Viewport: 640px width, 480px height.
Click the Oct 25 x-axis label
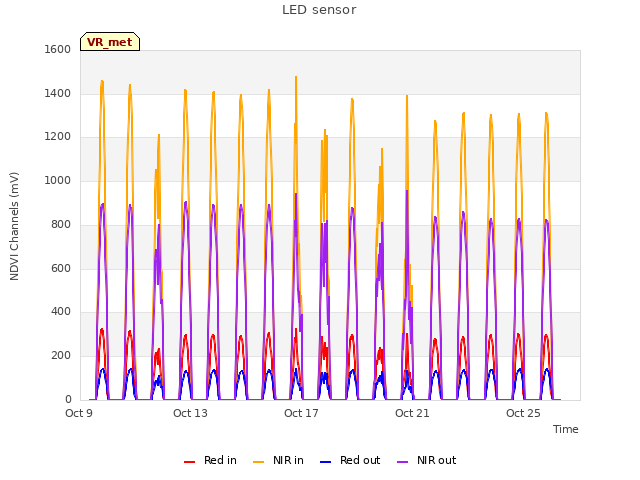click(523, 413)
